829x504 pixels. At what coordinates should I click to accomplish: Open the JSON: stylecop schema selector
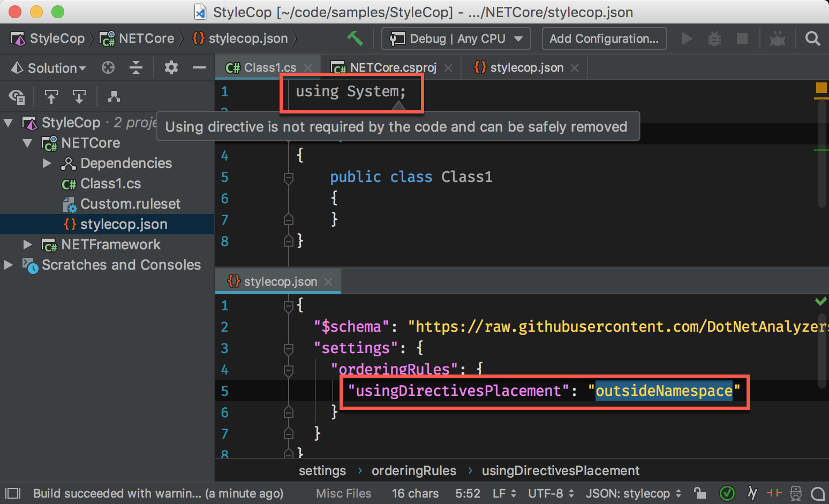634,493
